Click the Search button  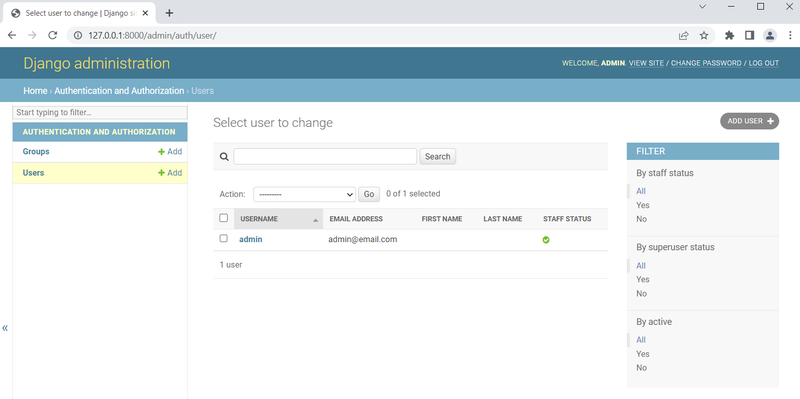pyautogui.click(x=438, y=157)
